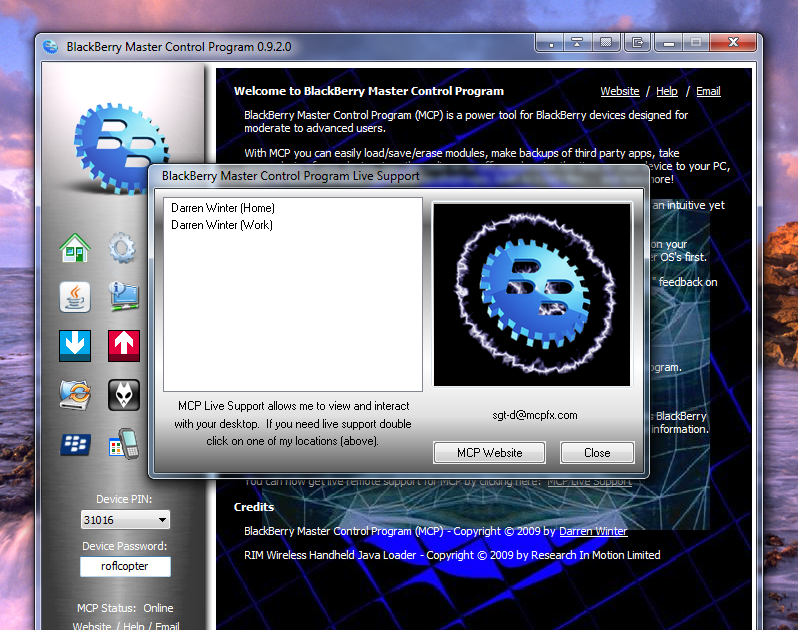Open the Email link at top right

pos(708,91)
